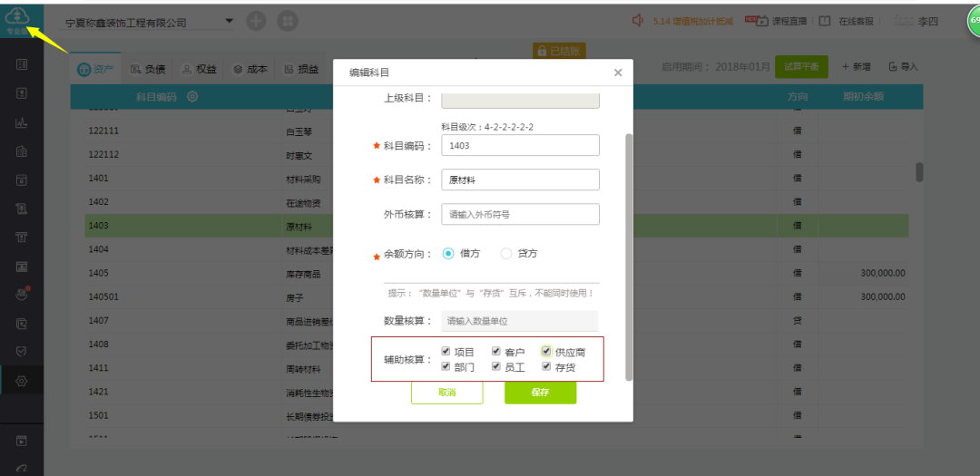Click the green 保存 button
980x476 pixels.
coord(540,393)
